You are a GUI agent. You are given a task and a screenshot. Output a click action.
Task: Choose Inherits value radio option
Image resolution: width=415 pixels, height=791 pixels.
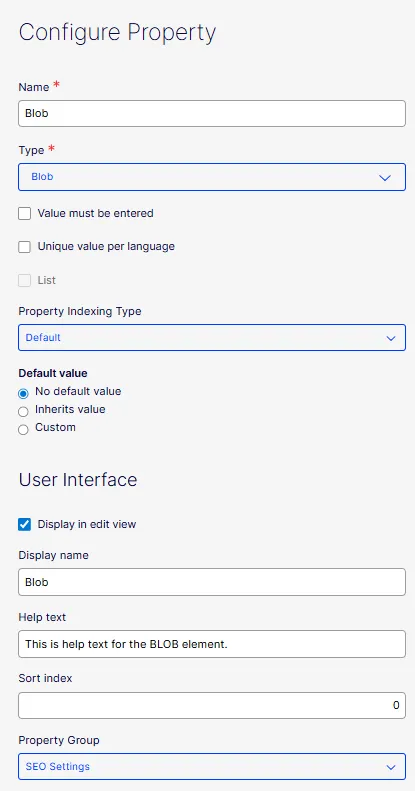tap(23, 412)
